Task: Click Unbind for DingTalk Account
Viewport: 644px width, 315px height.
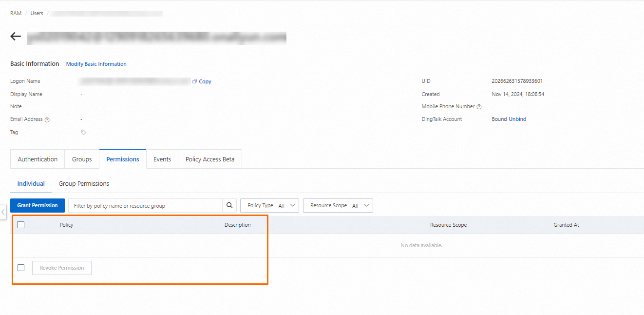Action: (517, 119)
